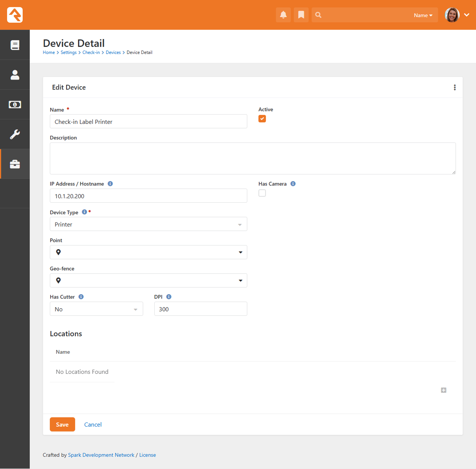The image size is (476, 469).
Task: Open the search Name filter dropdown
Action: 423,15
